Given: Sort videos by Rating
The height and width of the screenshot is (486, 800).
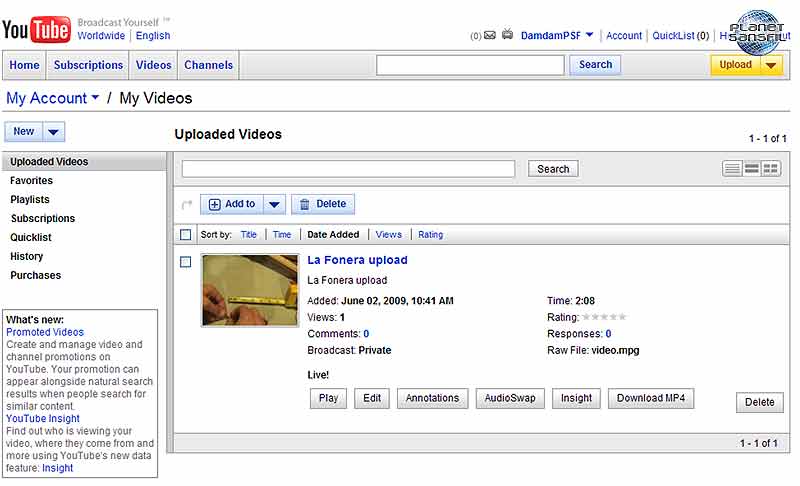Looking at the screenshot, I should coord(430,235).
